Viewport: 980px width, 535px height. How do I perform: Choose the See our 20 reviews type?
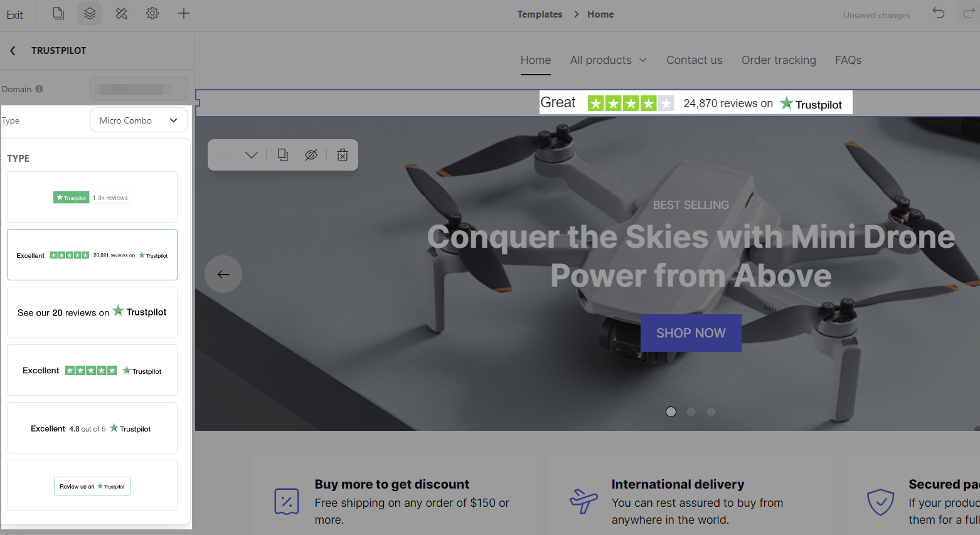coord(92,312)
